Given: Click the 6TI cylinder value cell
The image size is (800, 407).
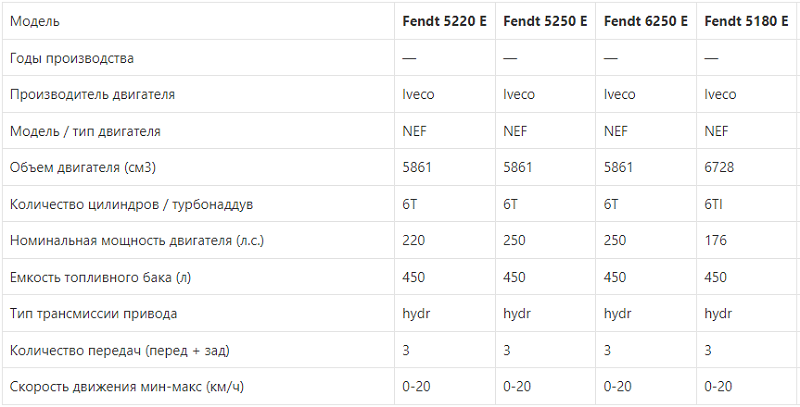Looking at the screenshot, I should point(713,205).
